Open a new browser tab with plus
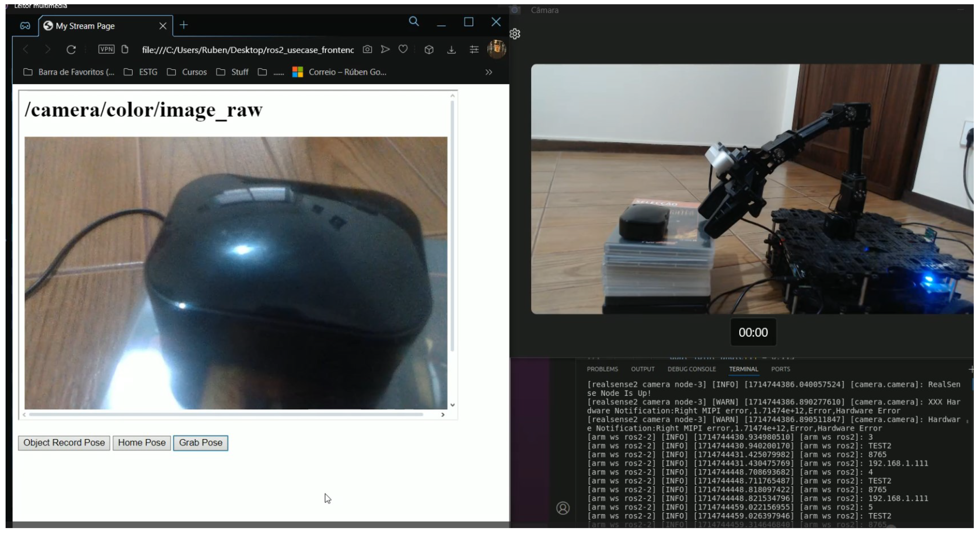980x534 pixels. pyautogui.click(x=184, y=25)
